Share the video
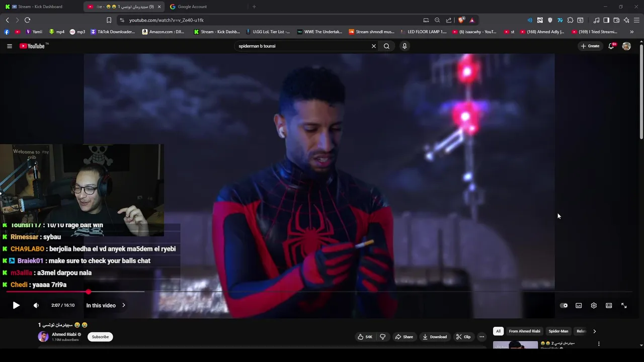 pyautogui.click(x=404, y=337)
